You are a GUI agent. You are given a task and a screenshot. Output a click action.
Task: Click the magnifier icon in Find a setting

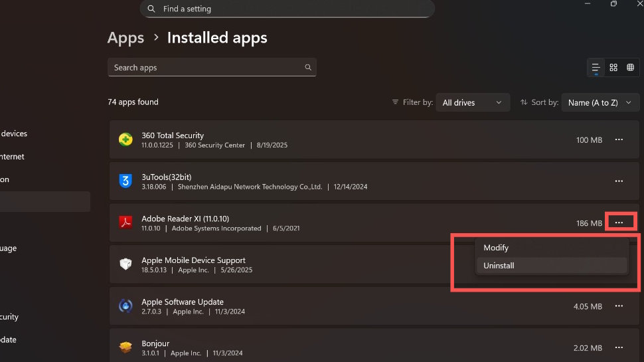coord(151,9)
